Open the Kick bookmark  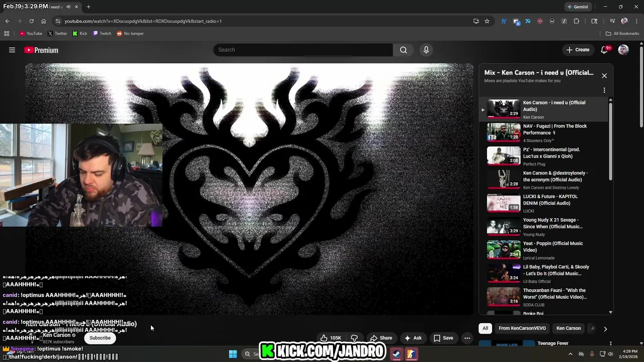(79, 34)
